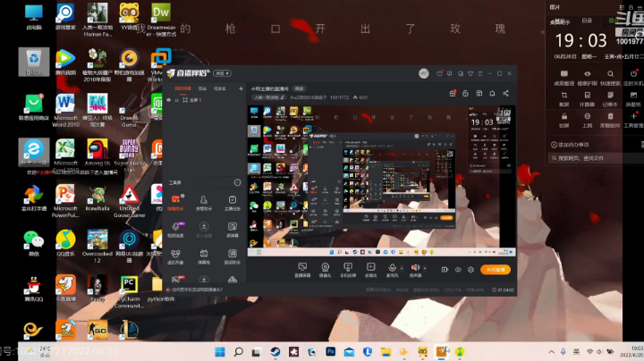Open the tool management button in assistant
The image size is (644, 361).
(x=633, y=120)
